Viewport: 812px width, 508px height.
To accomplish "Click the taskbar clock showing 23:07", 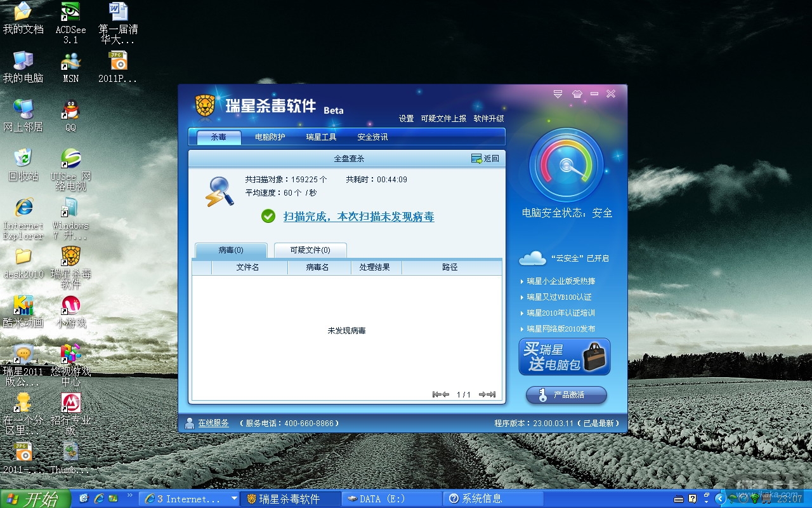I will tap(790, 499).
